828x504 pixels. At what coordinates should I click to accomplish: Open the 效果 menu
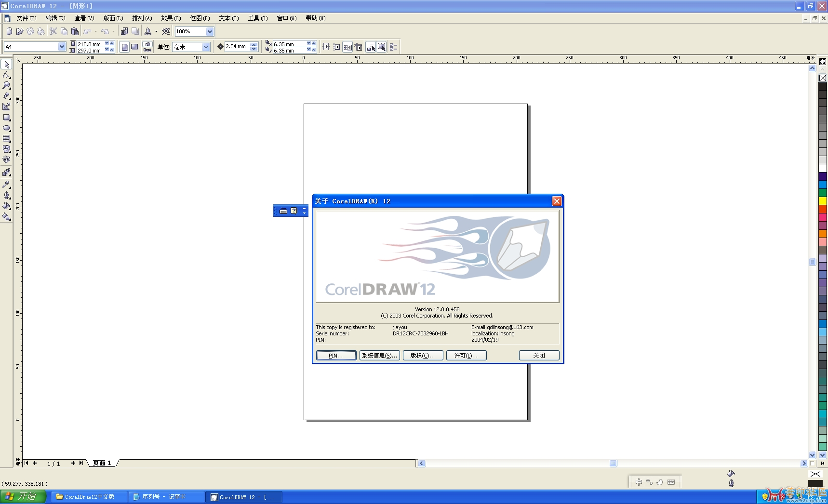click(x=171, y=18)
